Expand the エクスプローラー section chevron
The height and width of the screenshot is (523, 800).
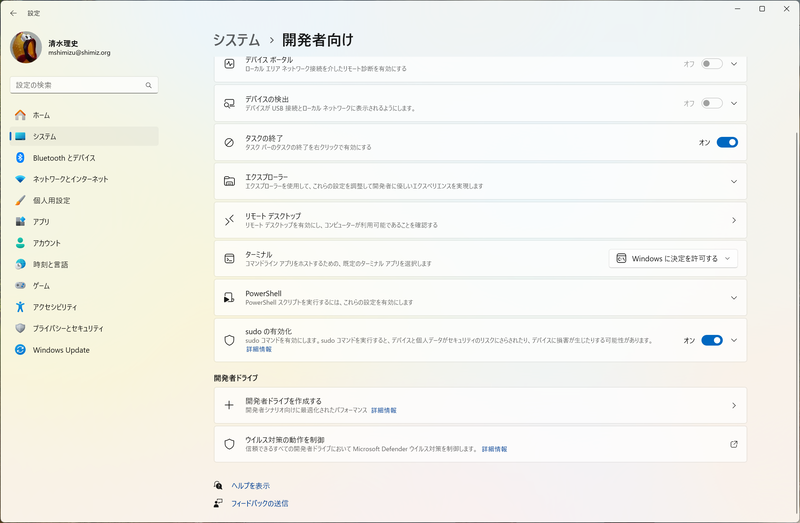(734, 181)
